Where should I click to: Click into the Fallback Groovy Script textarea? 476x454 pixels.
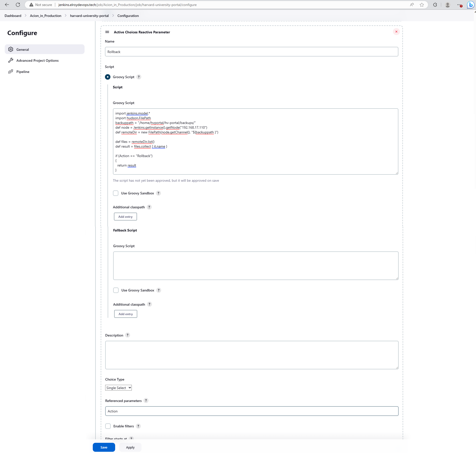point(256,266)
